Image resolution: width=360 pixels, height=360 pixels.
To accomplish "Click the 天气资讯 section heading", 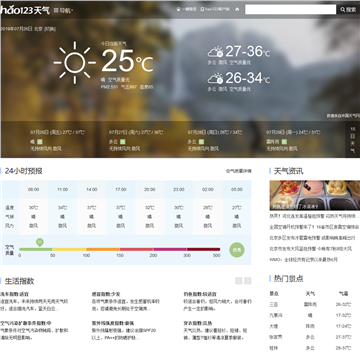I will 288,171.
